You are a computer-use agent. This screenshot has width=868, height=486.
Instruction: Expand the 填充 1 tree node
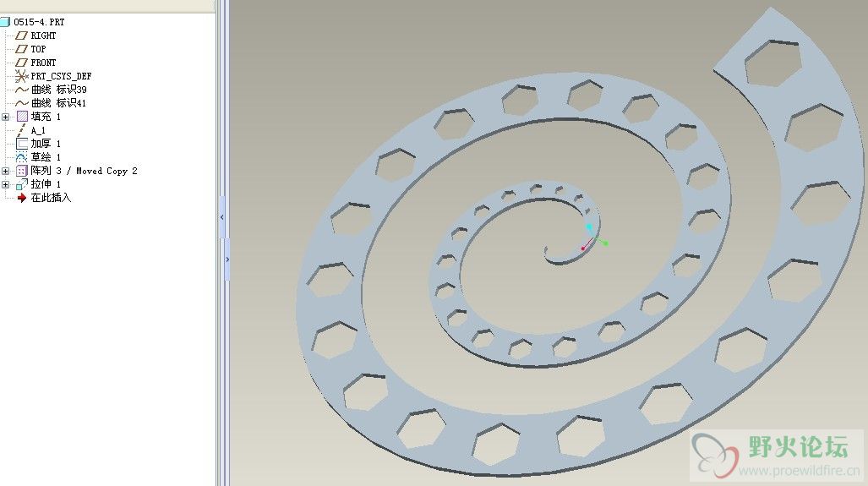pos(6,117)
